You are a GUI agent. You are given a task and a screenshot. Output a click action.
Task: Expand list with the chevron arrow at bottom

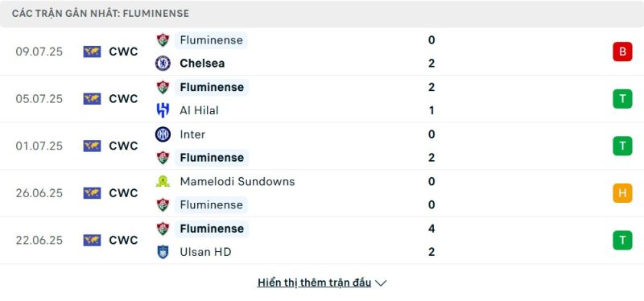381,283
